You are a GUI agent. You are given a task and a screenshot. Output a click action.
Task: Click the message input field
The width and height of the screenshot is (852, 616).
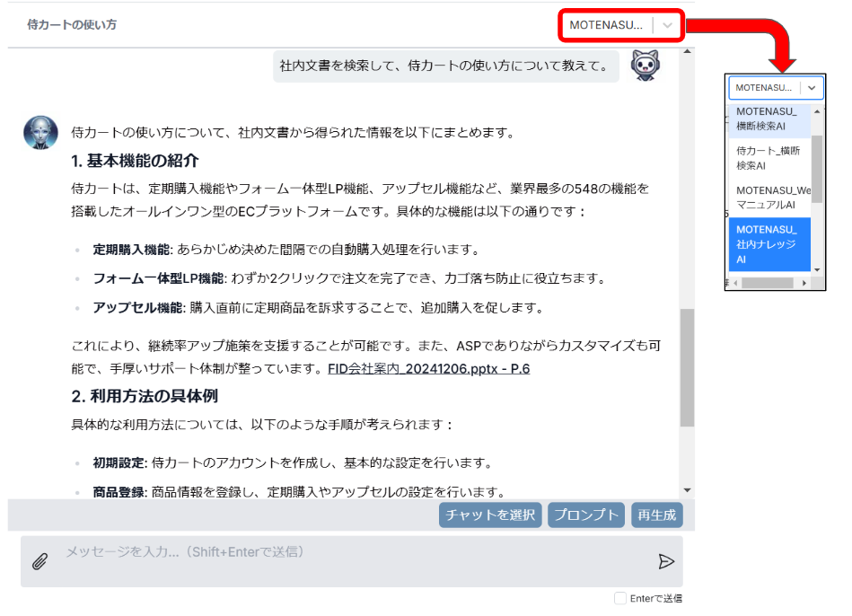point(352,561)
